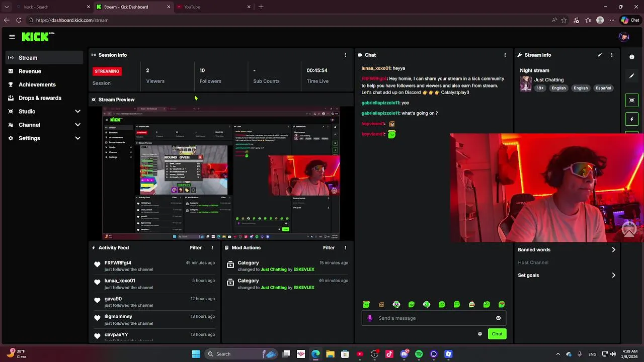
Task: Click the 18+ tag in Stream info
Action: click(x=540, y=88)
